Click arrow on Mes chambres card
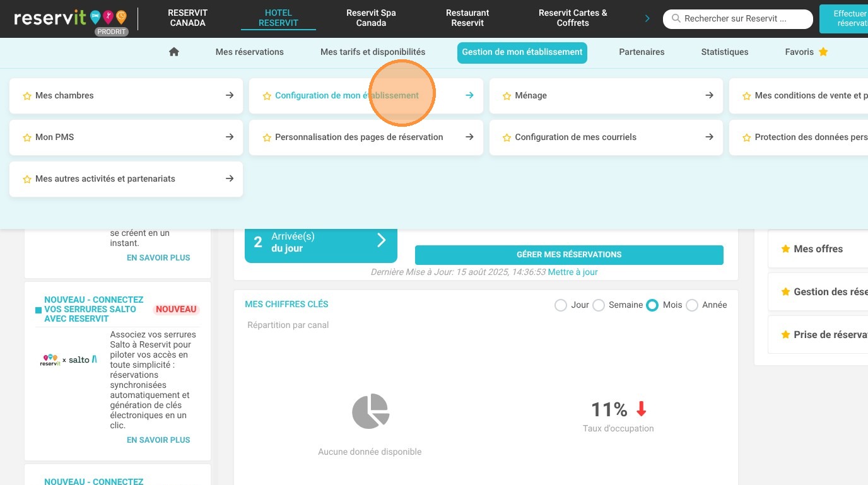 (x=230, y=95)
